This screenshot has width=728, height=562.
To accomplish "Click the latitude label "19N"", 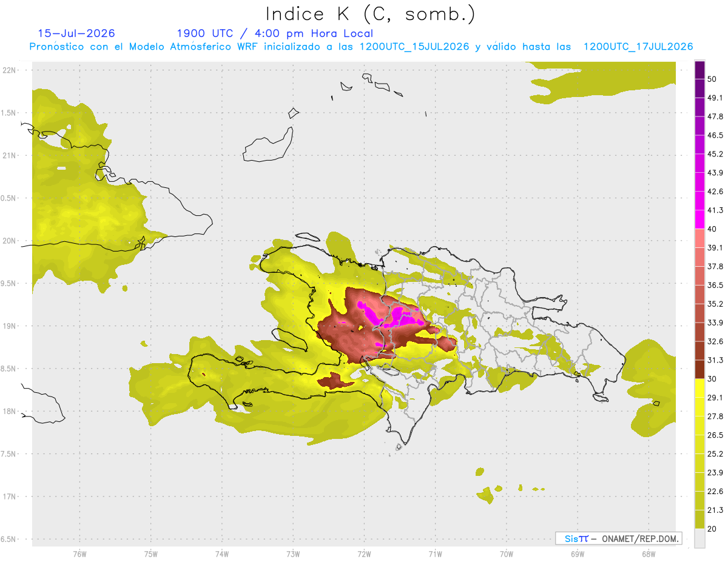I will click(9, 326).
